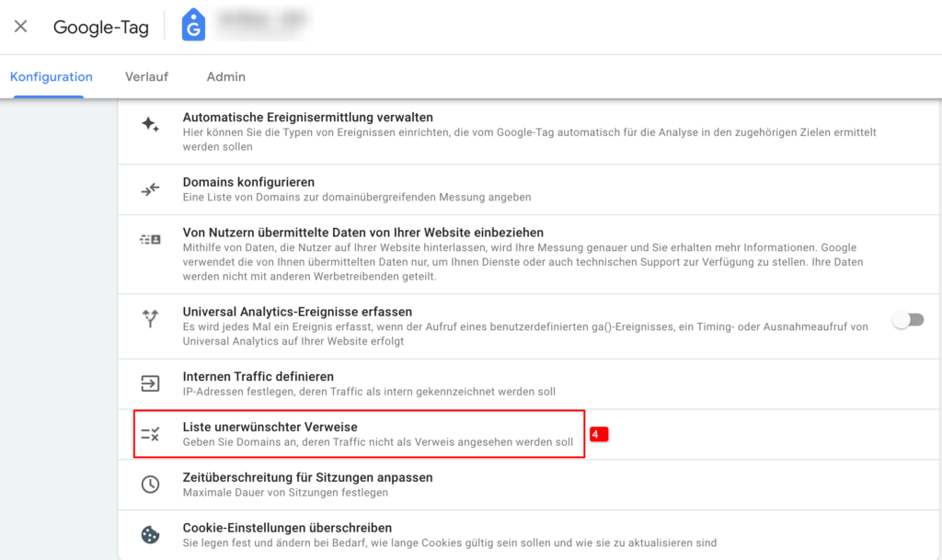
Task: Open Zeitüberschreitung für Sitzungen anpassen
Action: click(x=529, y=485)
